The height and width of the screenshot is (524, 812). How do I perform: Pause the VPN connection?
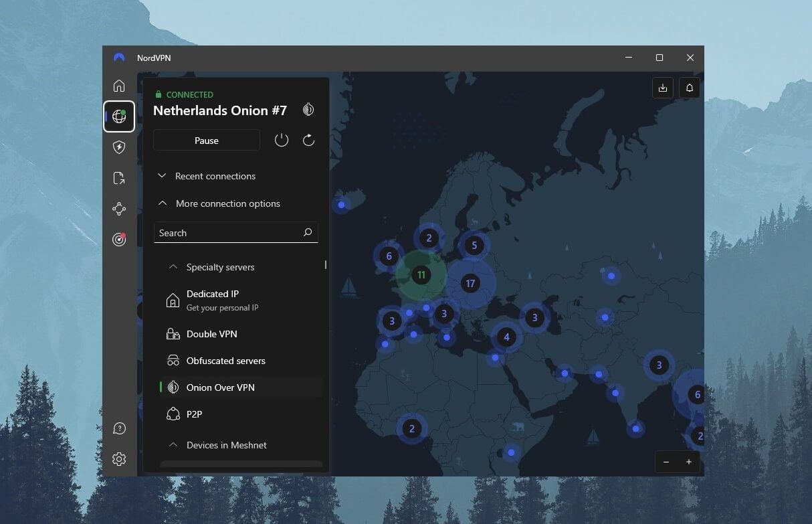(207, 141)
